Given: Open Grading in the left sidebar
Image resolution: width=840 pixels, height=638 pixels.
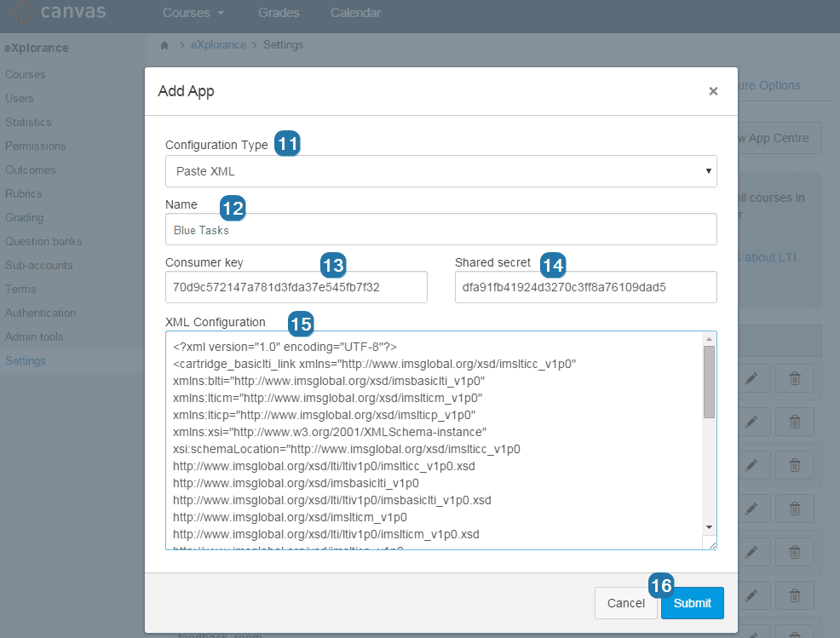Looking at the screenshot, I should (x=24, y=217).
